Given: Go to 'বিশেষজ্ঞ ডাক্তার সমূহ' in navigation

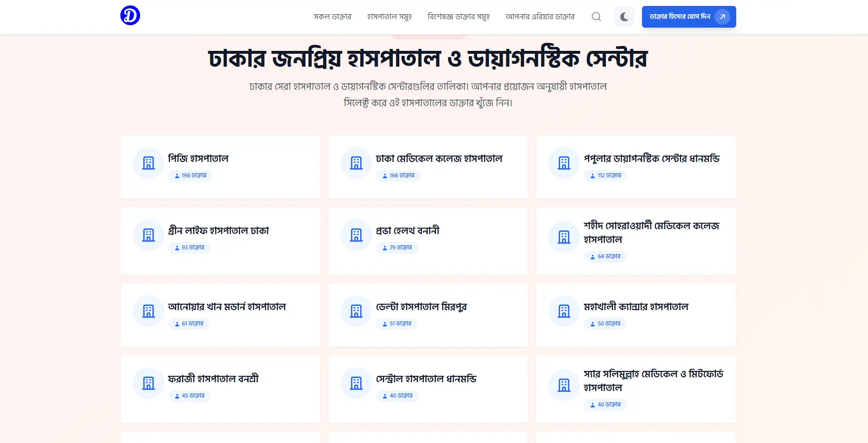Looking at the screenshot, I should click(458, 17).
